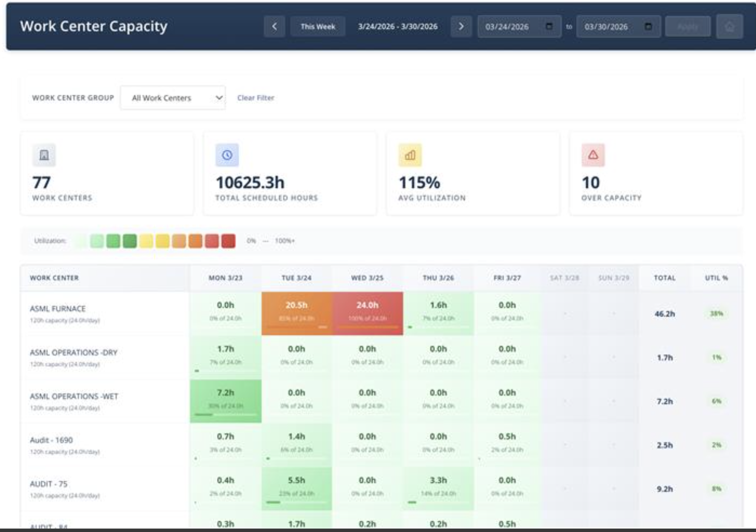Select the This Week button
Viewport: 756px width, 532px height.
318,26
